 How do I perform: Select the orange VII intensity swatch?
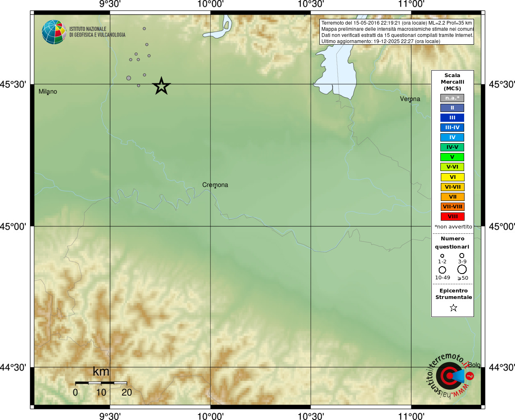tap(452, 197)
